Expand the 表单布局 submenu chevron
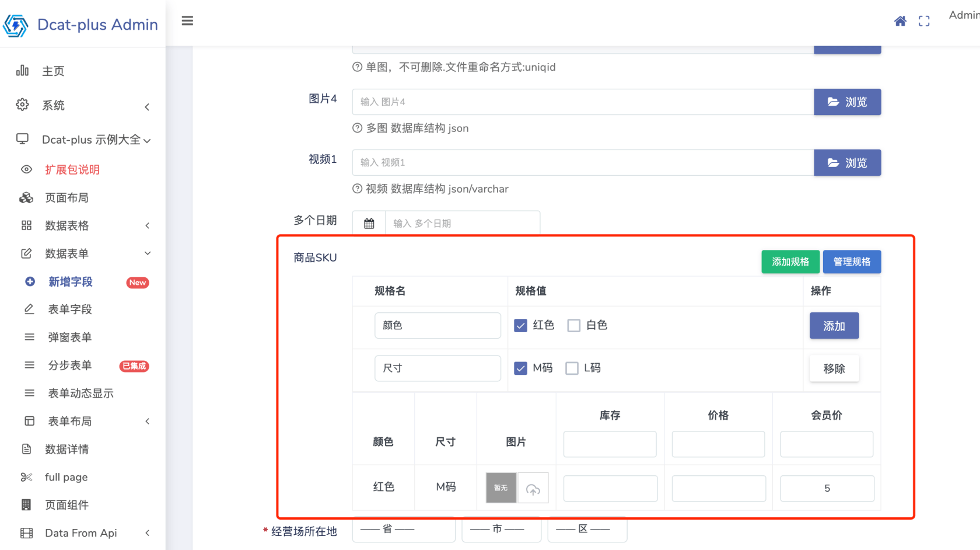 (x=147, y=421)
